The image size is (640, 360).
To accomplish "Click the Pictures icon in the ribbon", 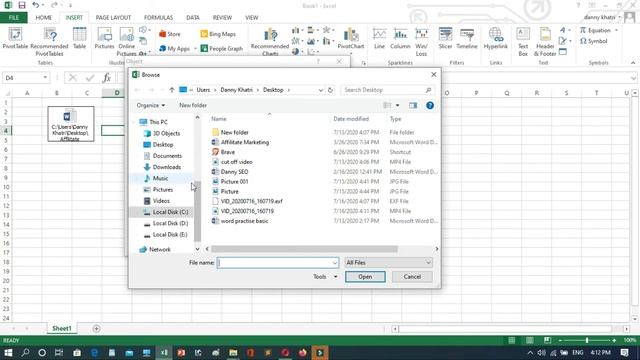I will 104,38.
